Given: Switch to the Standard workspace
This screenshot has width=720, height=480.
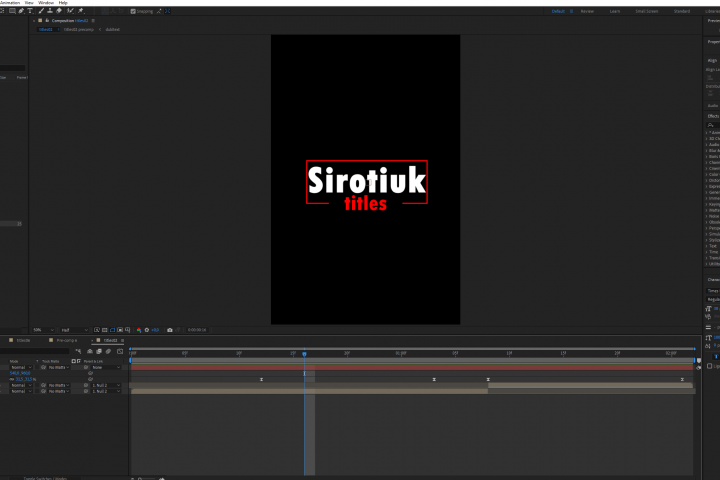Looking at the screenshot, I should (x=682, y=11).
